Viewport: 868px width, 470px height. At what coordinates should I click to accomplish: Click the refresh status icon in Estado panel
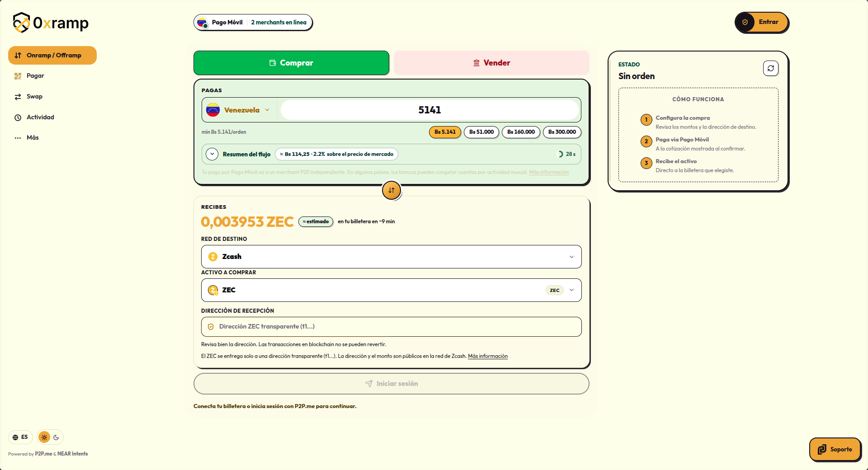[x=771, y=68]
